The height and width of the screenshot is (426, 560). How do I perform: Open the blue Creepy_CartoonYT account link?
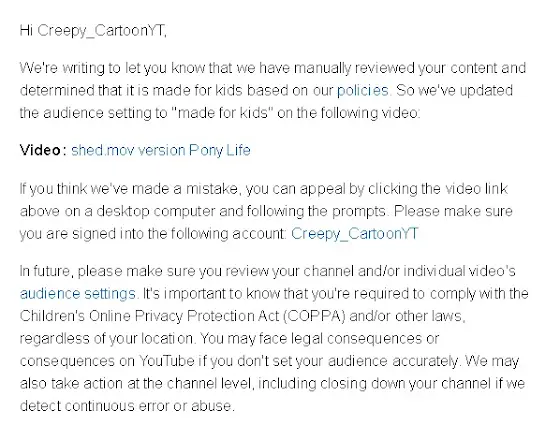click(x=354, y=234)
